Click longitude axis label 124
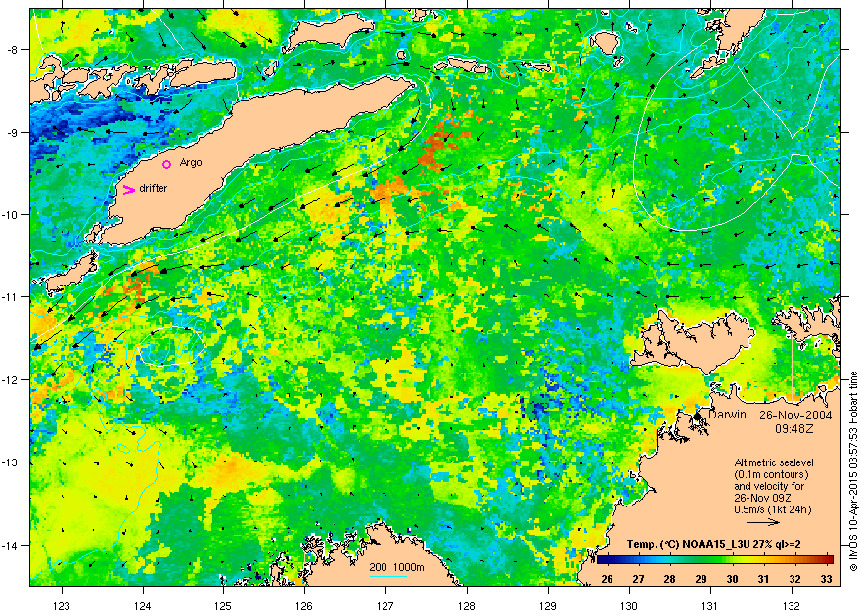This screenshot has height=616, width=861. [x=143, y=606]
